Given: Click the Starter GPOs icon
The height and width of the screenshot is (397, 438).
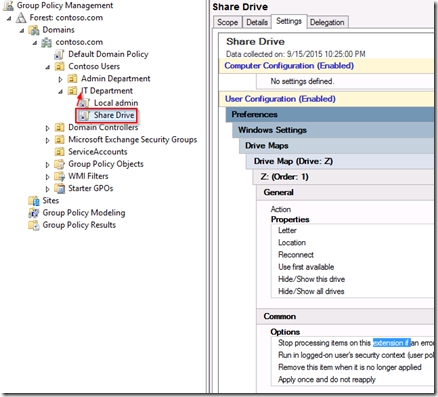Looking at the screenshot, I should 59,189.
